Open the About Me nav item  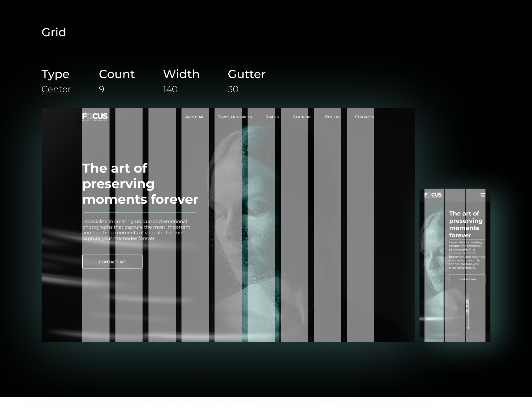[x=195, y=117]
